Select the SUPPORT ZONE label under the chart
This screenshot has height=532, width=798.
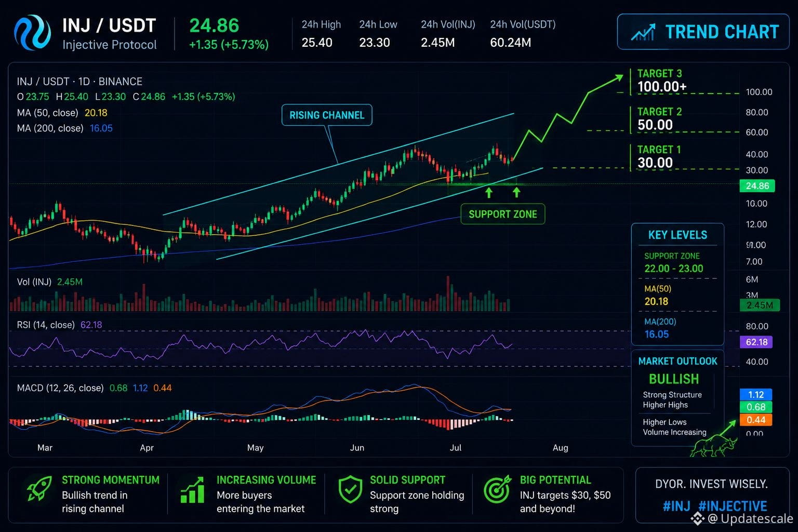(503, 214)
